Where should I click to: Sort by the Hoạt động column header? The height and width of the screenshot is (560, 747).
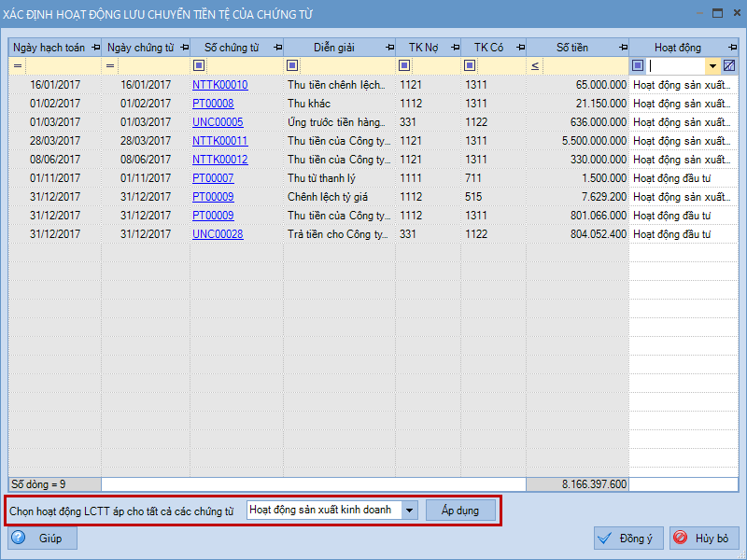[x=677, y=48]
